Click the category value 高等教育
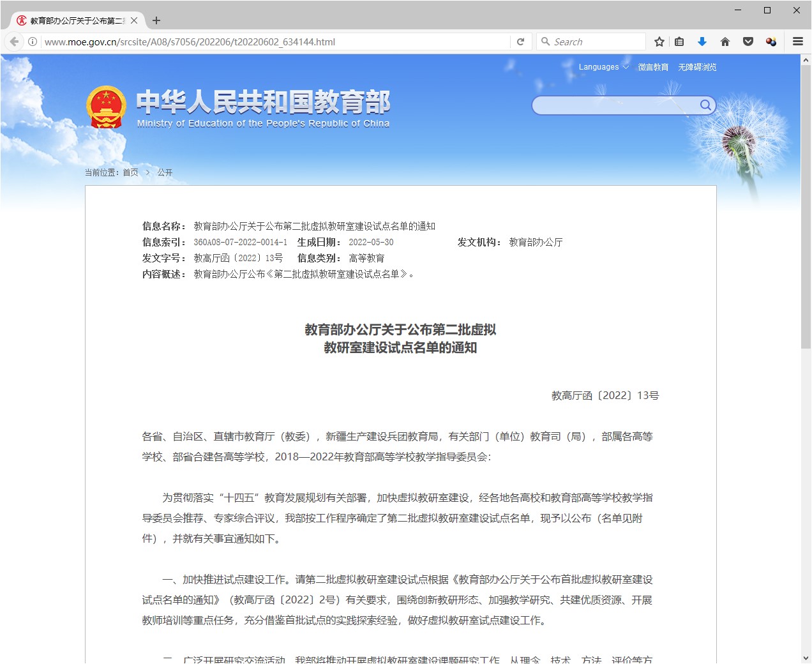The height and width of the screenshot is (664, 812). [366, 259]
